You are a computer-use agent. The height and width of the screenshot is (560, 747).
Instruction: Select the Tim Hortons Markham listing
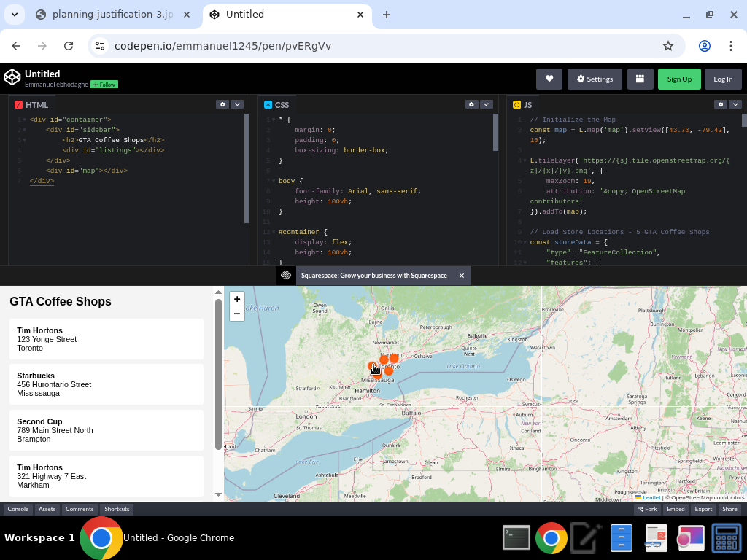pos(107,476)
